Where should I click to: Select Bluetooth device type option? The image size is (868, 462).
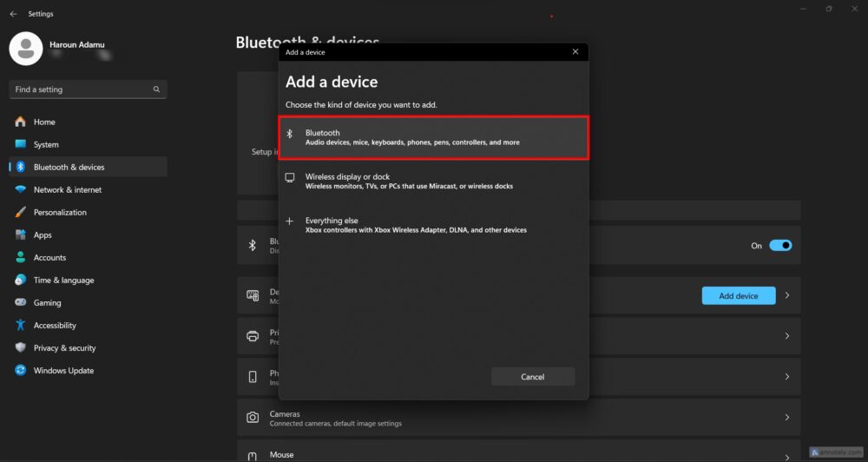tap(433, 138)
